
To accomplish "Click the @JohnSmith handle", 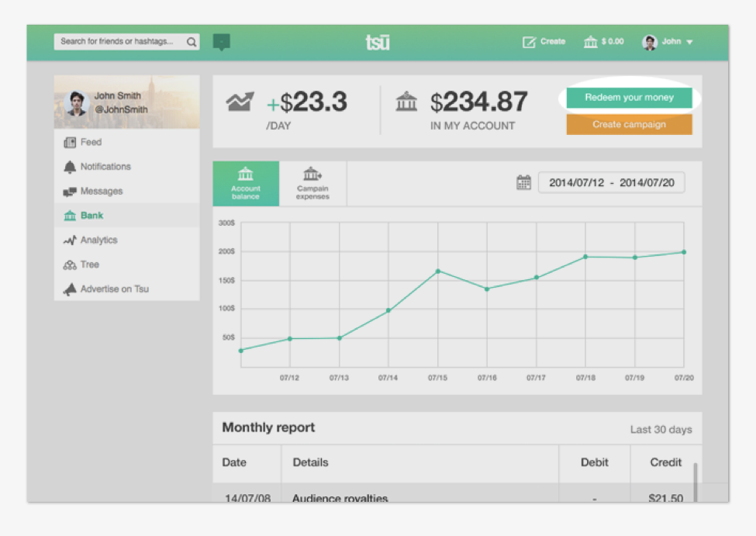I will [121, 109].
